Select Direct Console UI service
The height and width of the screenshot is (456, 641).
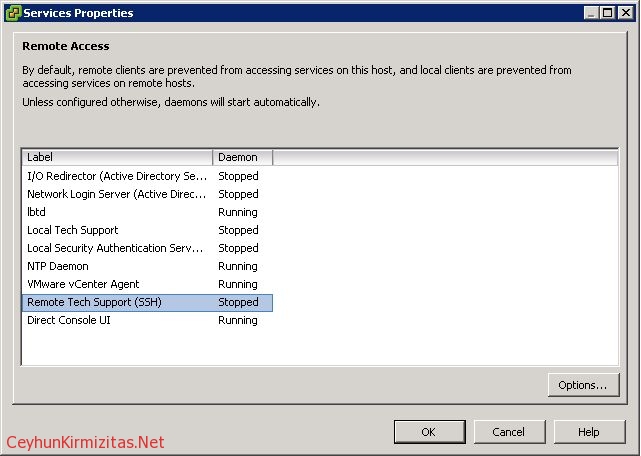pyautogui.click(x=147, y=320)
